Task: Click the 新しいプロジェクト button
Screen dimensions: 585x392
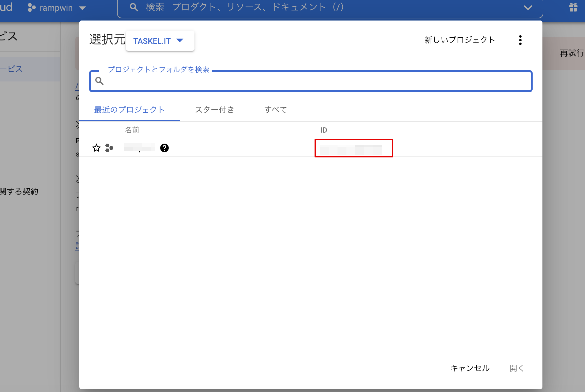Action: (459, 40)
